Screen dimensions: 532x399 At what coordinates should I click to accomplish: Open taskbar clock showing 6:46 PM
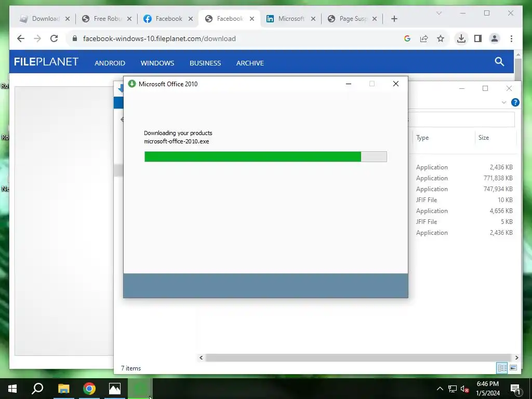(488, 389)
